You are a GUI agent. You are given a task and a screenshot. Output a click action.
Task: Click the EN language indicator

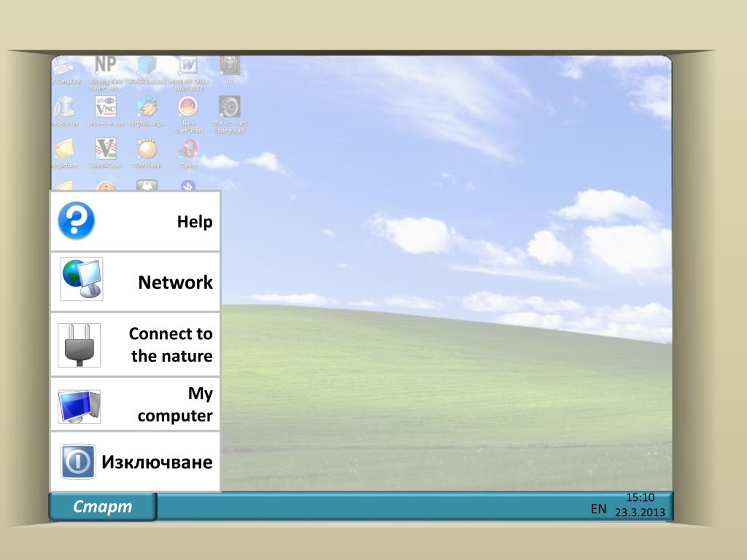point(598,509)
